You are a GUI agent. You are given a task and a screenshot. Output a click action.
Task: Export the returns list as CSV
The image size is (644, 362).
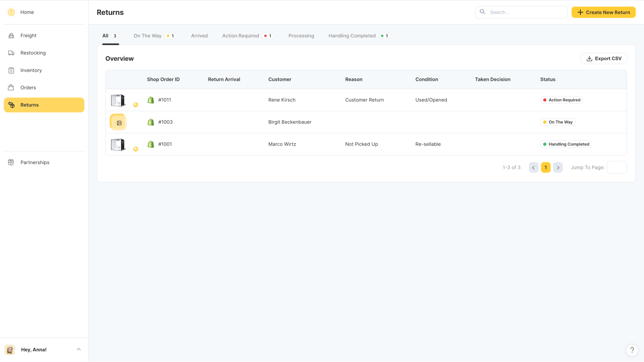pyautogui.click(x=603, y=59)
